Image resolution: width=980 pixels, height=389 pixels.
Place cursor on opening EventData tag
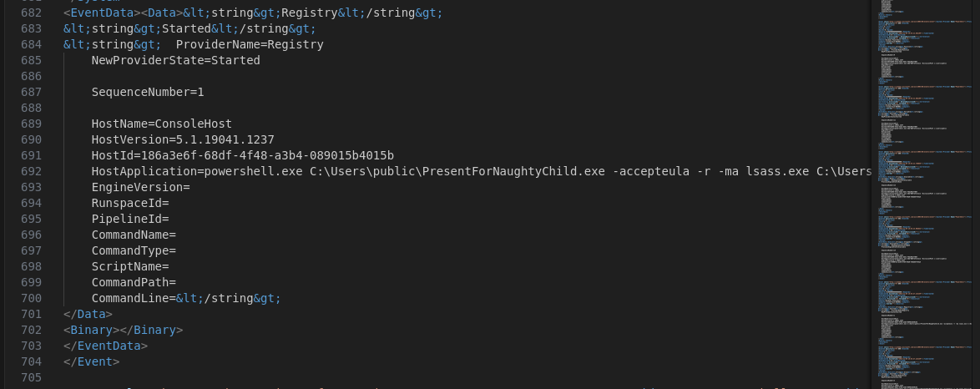(102, 13)
